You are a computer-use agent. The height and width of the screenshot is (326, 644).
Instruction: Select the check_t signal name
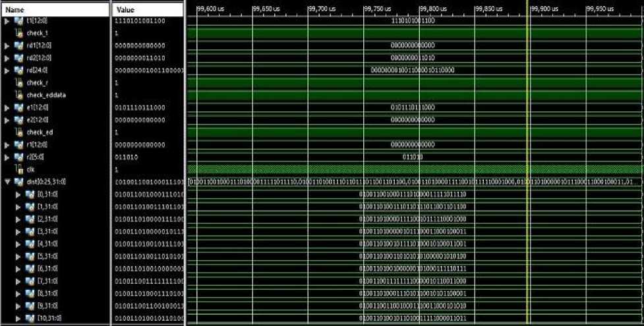point(38,33)
